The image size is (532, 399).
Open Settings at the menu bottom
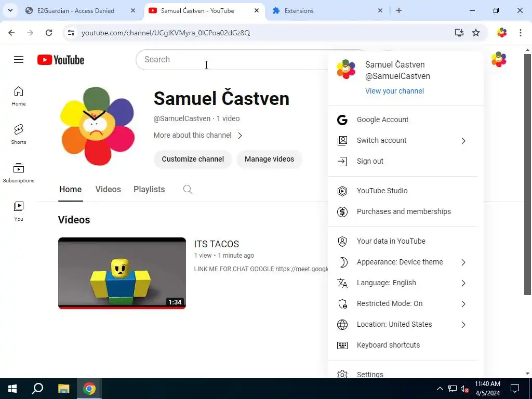click(x=403, y=374)
